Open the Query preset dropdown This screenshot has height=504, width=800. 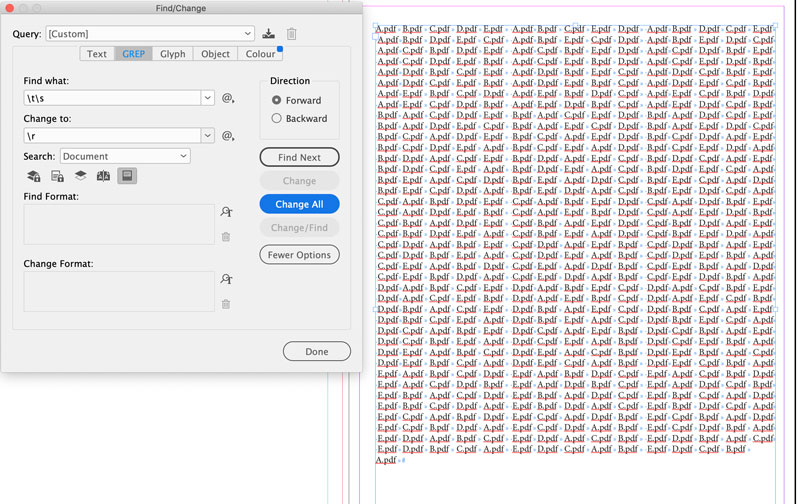(247, 34)
